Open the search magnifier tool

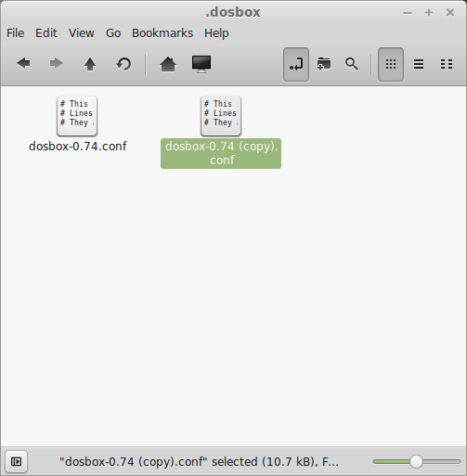coord(352,64)
